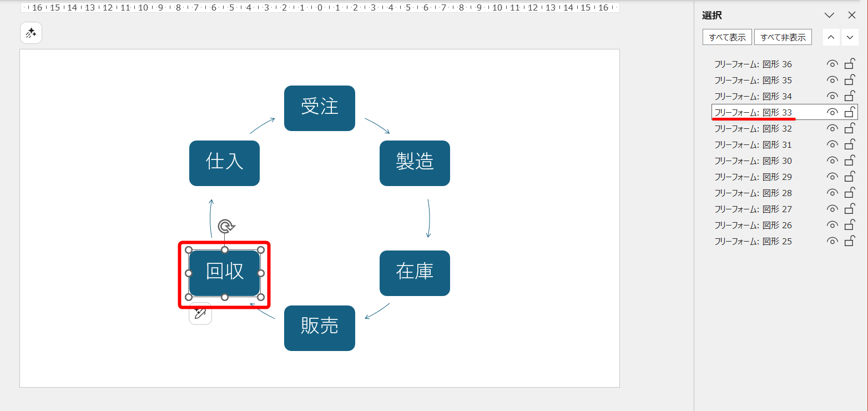This screenshot has height=411, width=868.
Task: Click the すべて表示 button
Action: pyautogui.click(x=727, y=37)
